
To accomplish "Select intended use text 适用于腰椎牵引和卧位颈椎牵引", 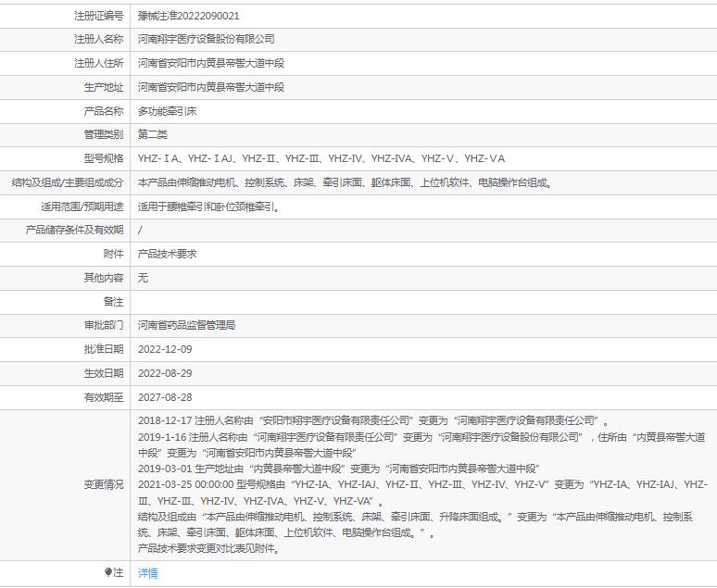I will pyautogui.click(x=209, y=207).
